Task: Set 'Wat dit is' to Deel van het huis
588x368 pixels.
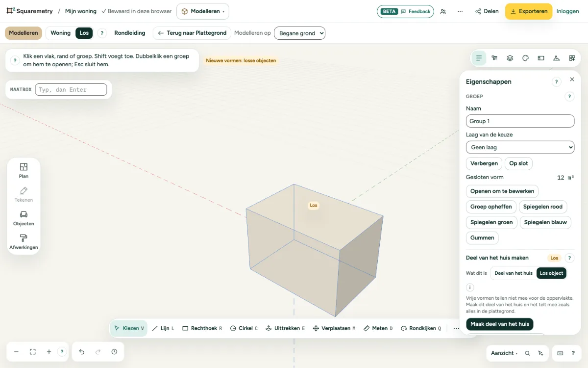Action: coord(514,273)
